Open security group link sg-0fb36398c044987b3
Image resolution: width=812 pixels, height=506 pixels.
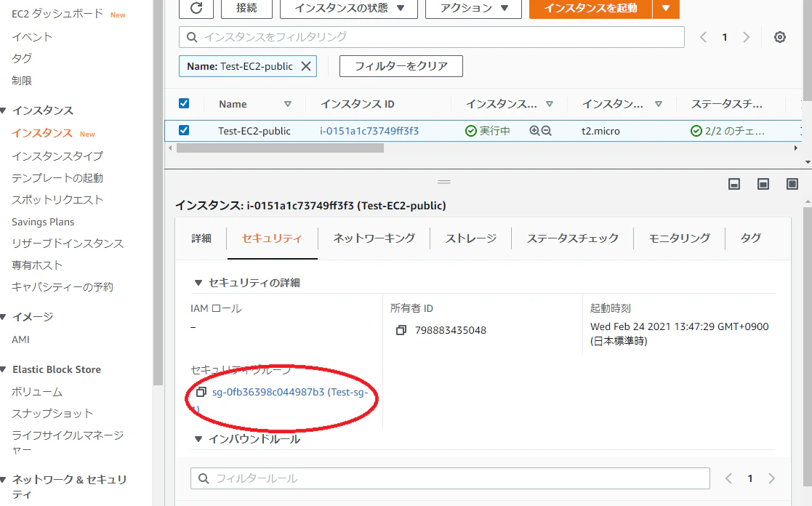290,392
